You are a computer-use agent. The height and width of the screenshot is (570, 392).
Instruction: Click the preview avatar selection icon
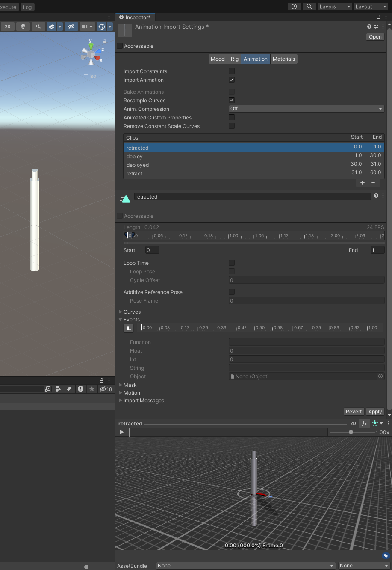tap(376, 423)
